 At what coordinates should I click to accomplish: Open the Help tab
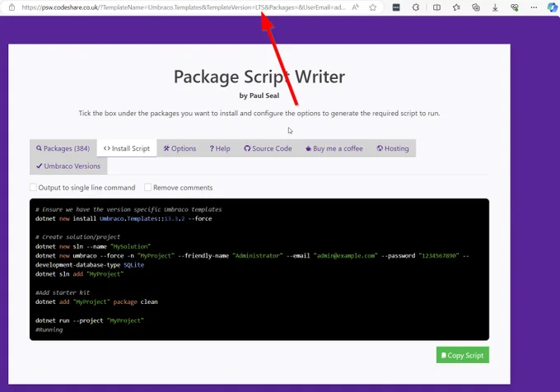coord(220,148)
